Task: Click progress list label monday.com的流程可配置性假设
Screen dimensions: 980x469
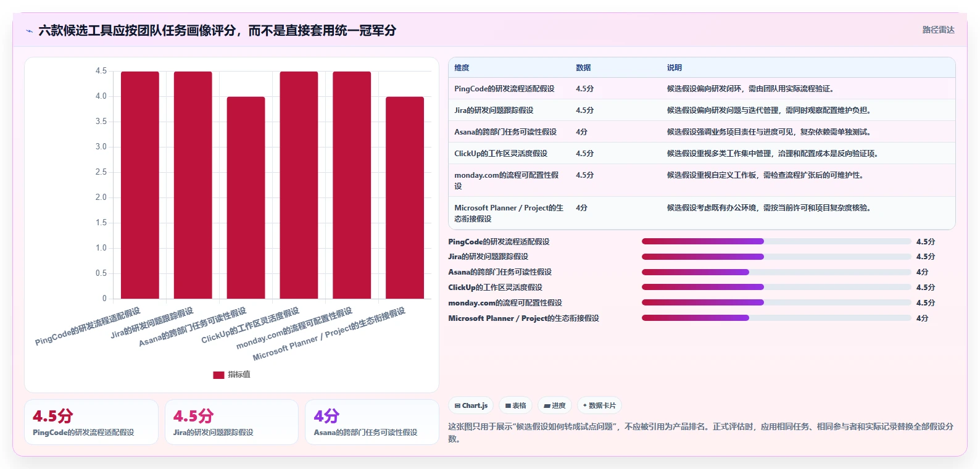Action: [x=505, y=303]
